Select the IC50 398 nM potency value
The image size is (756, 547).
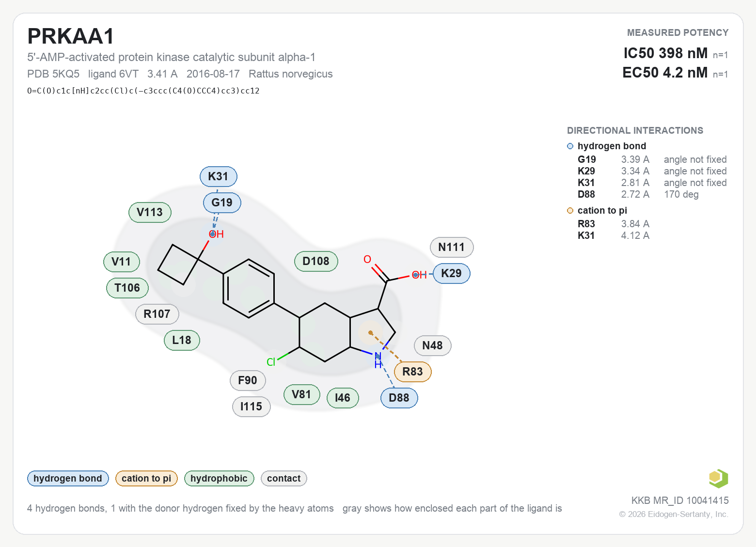pyautogui.click(x=665, y=53)
